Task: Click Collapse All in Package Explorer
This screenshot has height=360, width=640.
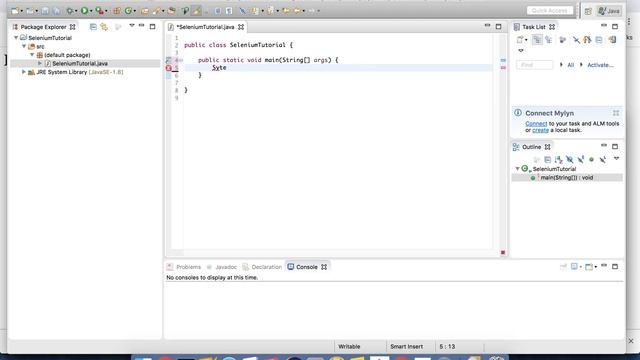Action: tap(93, 27)
